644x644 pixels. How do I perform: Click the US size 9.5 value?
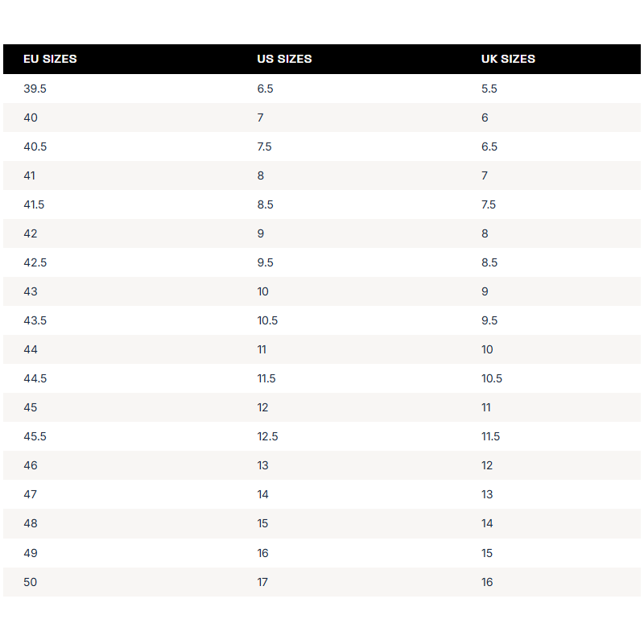pos(265,262)
